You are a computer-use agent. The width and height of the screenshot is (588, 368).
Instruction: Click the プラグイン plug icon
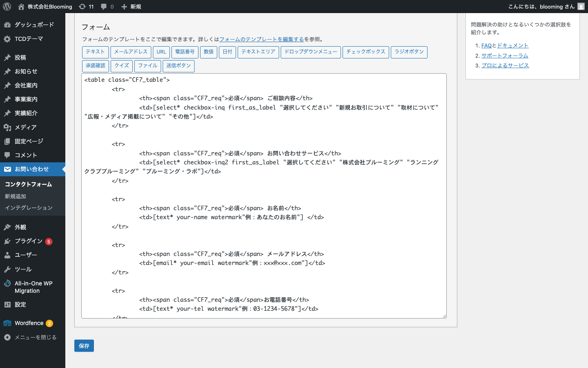(7, 241)
